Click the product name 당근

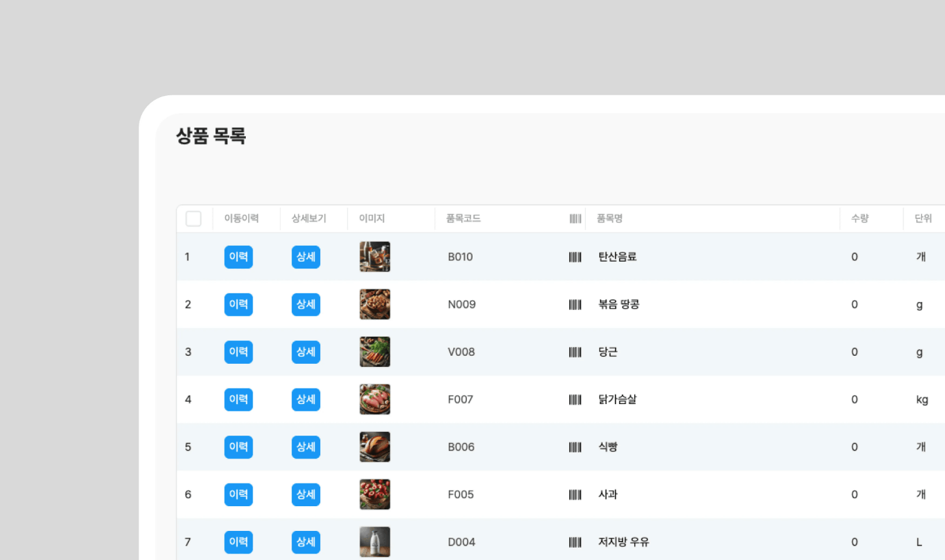click(x=608, y=352)
